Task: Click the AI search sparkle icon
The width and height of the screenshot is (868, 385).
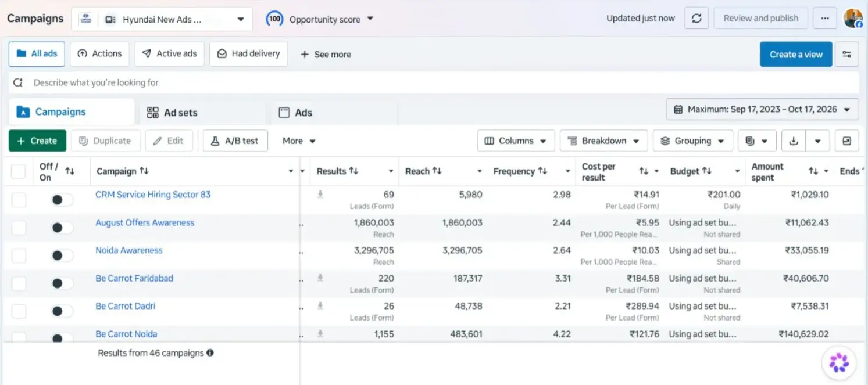Action: pos(18,82)
